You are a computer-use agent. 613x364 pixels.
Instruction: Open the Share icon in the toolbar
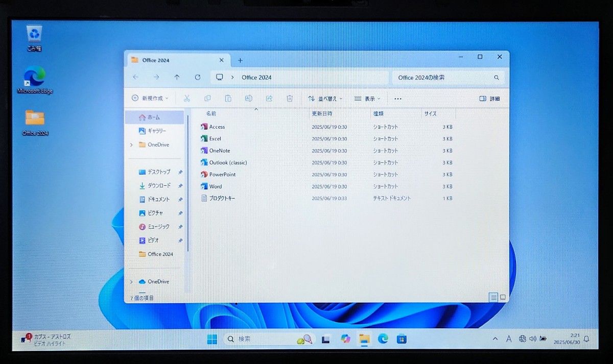point(269,98)
